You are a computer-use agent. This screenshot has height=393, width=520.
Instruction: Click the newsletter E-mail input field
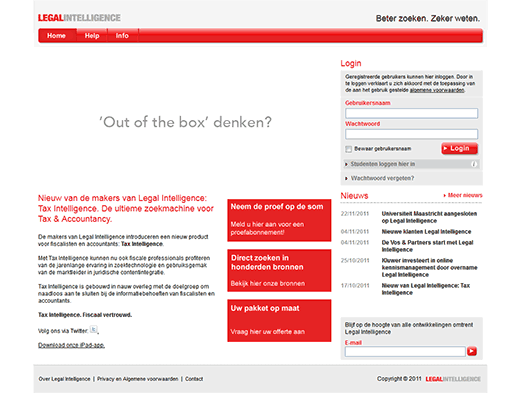pyautogui.click(x=405, y=351)
